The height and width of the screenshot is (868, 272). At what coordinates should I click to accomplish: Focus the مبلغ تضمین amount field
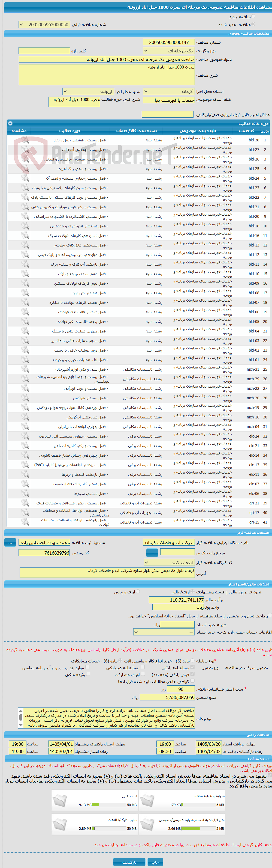(167, 697)
